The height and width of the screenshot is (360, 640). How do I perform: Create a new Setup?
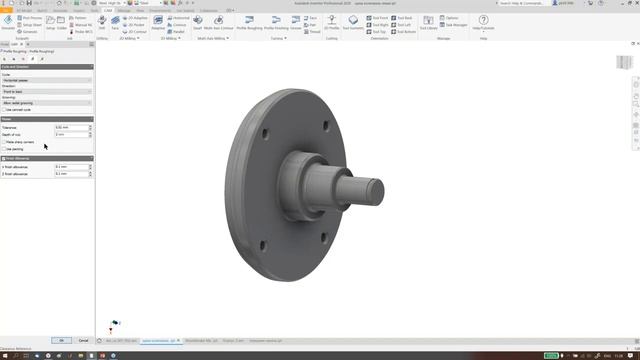coord(50,22)
